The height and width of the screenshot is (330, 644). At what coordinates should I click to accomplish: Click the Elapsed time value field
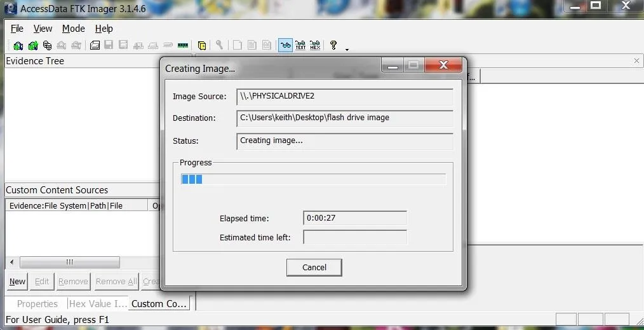[355, 218]
